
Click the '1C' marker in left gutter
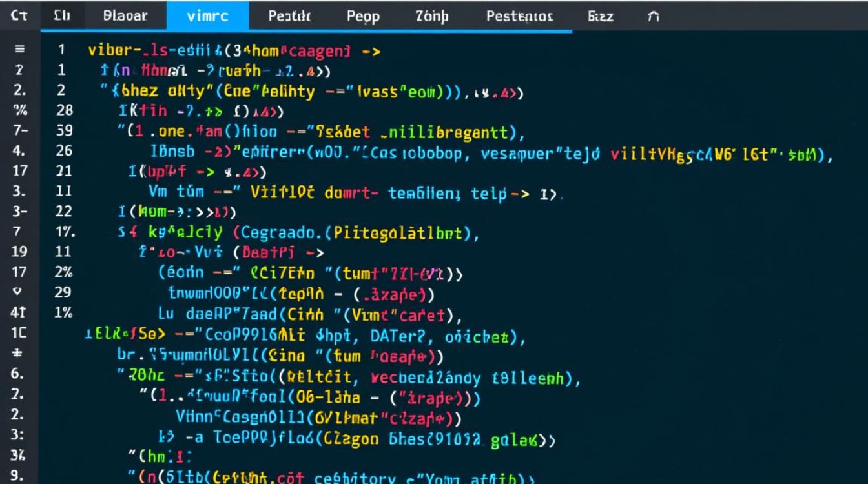click(x=19, y=333)
